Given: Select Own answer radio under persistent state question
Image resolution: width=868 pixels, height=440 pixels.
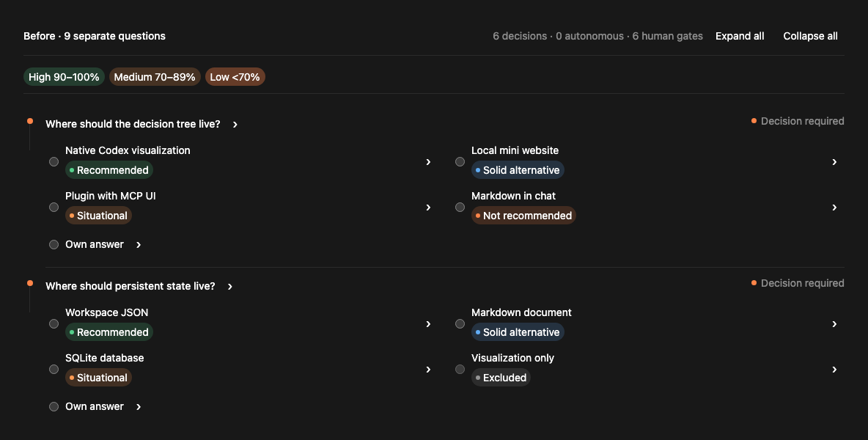Looking at the screenshot, I should [54, 407].
